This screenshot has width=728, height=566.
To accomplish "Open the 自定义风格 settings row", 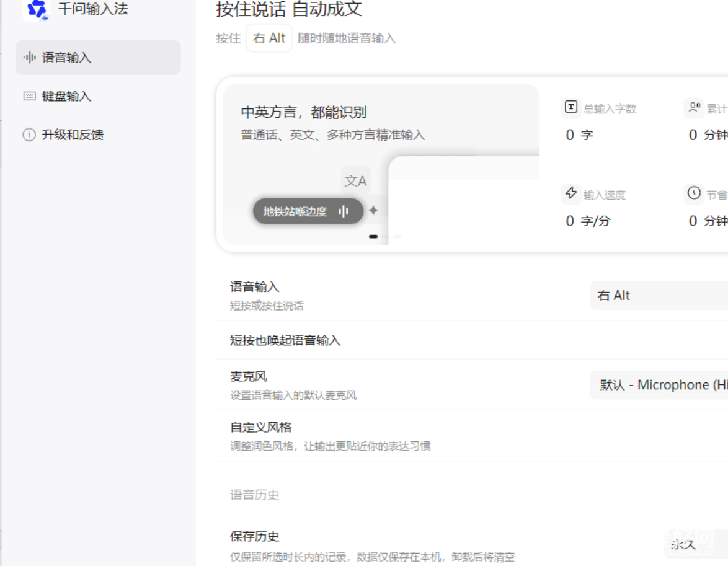I will [472, 436].
